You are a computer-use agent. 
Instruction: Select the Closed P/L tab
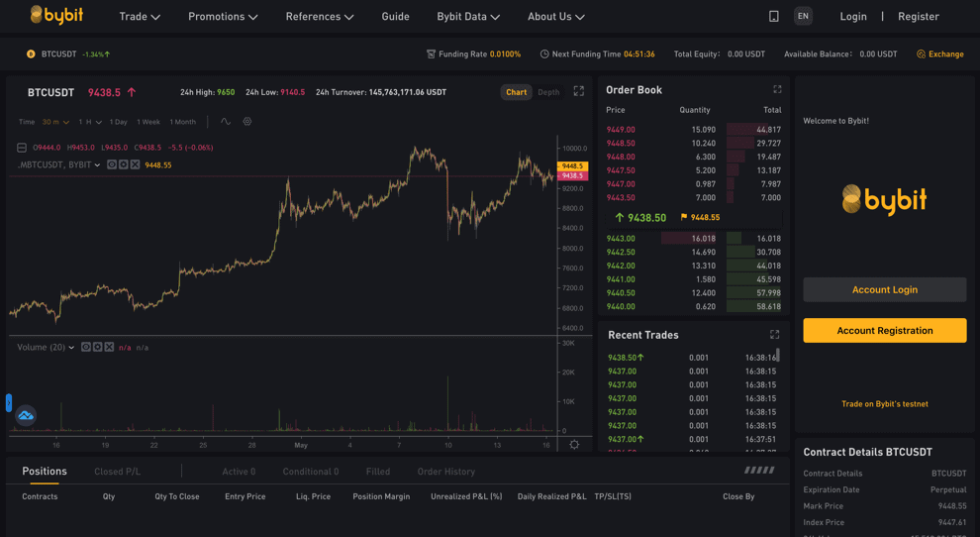tap(118, 472)
